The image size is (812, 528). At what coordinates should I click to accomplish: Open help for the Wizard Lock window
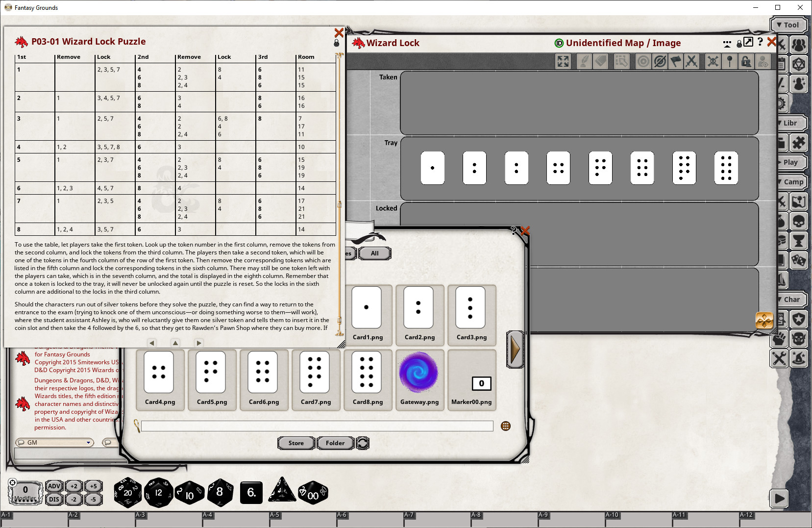tap(760, 42)
